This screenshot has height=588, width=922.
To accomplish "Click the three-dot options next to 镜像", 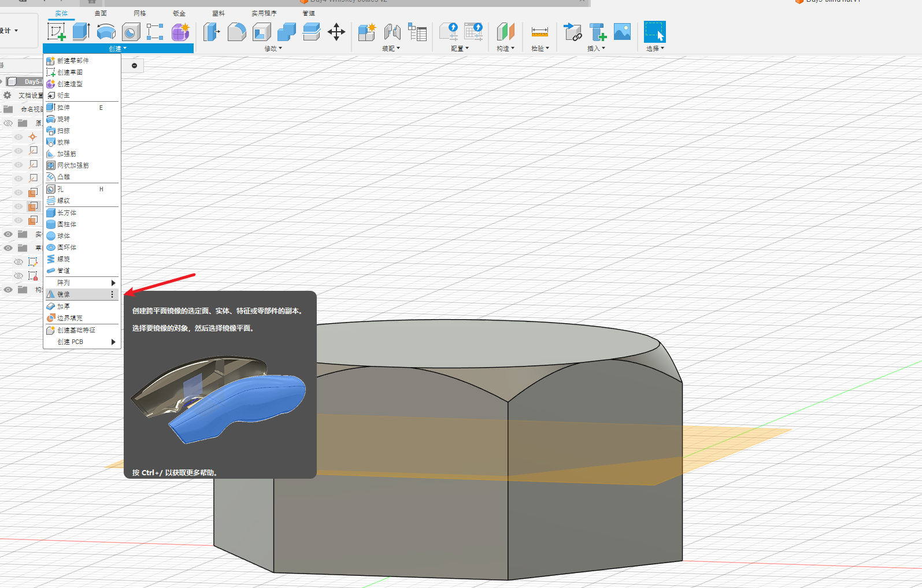I will (112, 294).
